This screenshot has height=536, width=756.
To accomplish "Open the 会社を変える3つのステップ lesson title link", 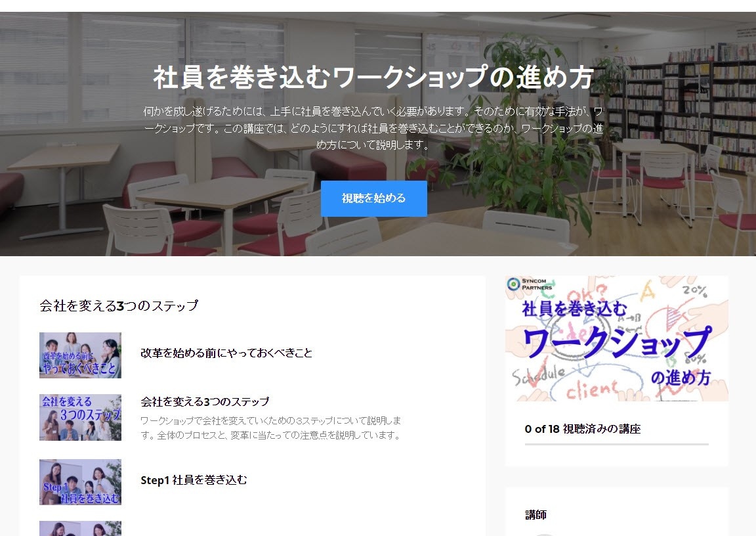I will (205, 402).
